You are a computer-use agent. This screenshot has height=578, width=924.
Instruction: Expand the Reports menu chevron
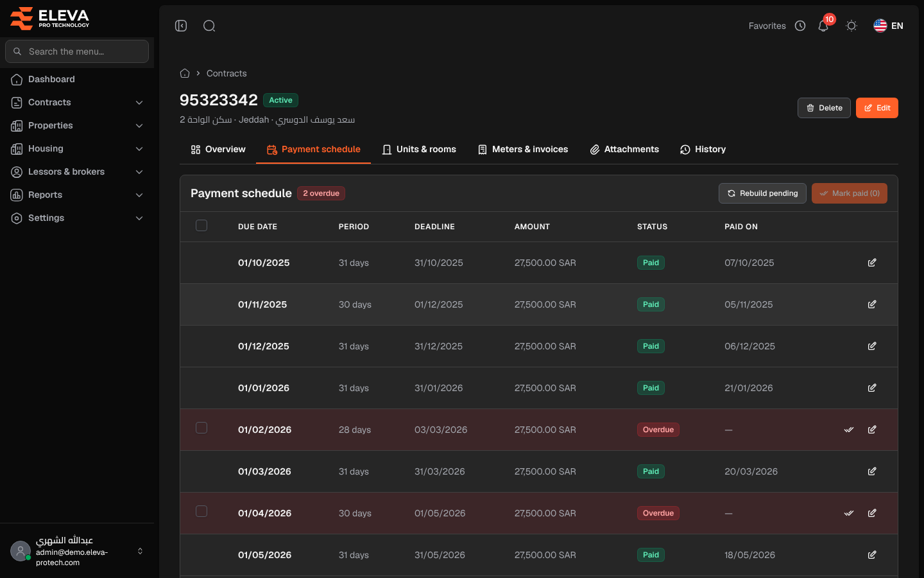(x=139, y=195)
